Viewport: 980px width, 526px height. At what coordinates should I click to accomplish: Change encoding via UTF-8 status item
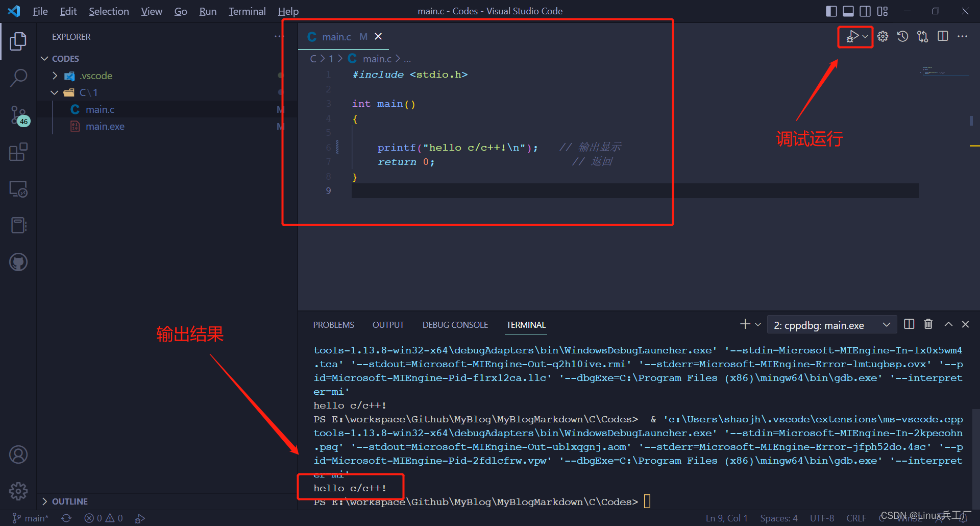[822, 518]
